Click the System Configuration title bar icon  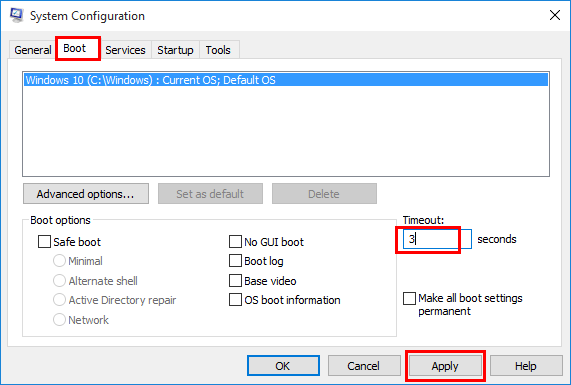(x=17, y=15)
